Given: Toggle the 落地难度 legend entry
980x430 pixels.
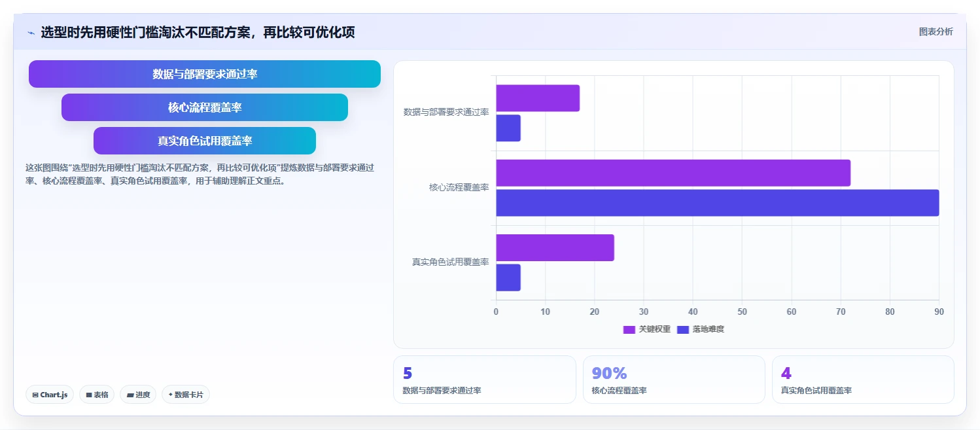Looking at the screenshot, I should pos(700,329).
